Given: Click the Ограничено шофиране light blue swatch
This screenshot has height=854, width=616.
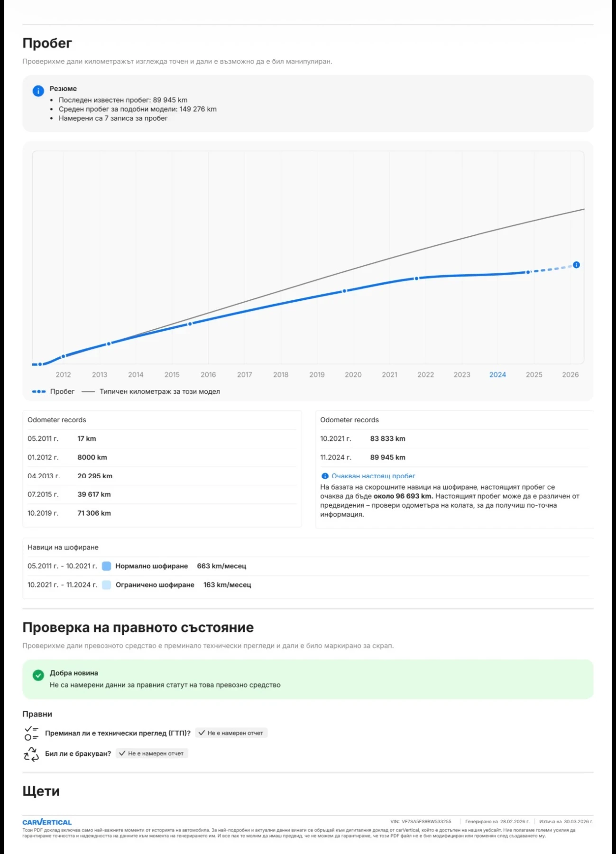Looking at the screenshot, I should (107, 585).
